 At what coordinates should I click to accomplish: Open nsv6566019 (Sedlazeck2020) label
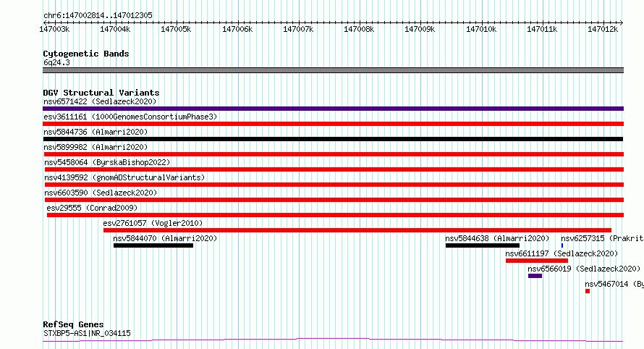coord(584,269)
